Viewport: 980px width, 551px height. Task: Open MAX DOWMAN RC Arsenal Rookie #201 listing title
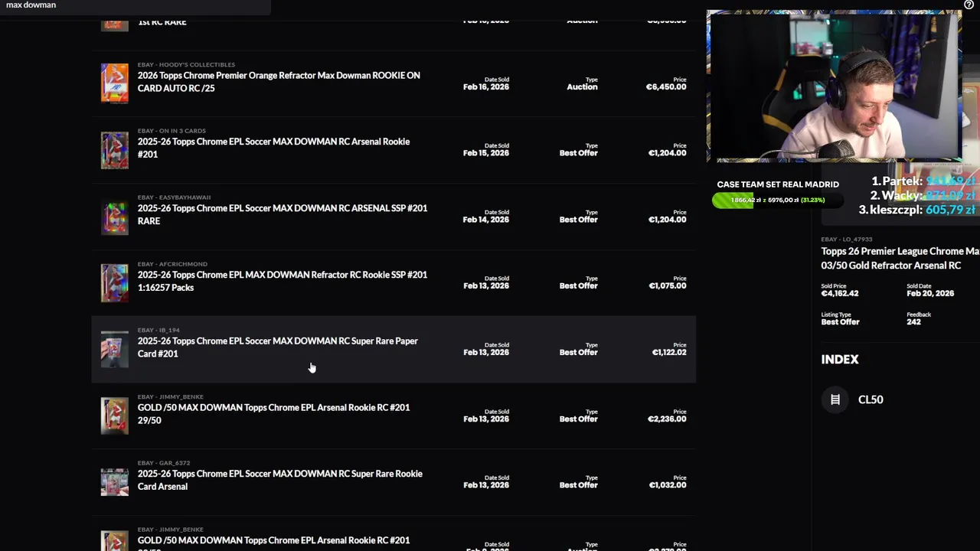[x=273, y=148]
